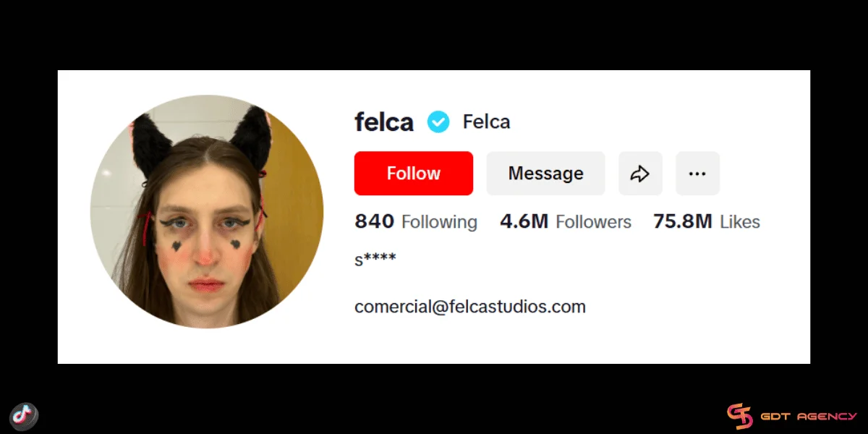Click the GDT Agency logo emblem
This screenshot has height=434, width=868.
click(739, 416)
